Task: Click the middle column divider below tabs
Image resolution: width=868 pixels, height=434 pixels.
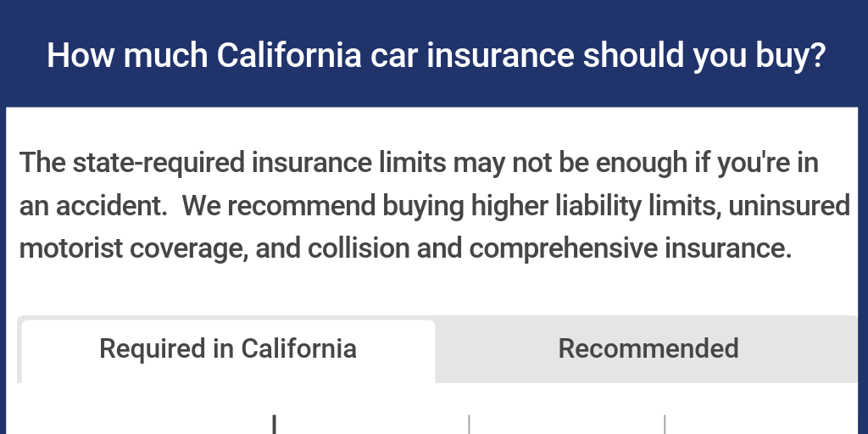Action: click(x=469, y=423)
